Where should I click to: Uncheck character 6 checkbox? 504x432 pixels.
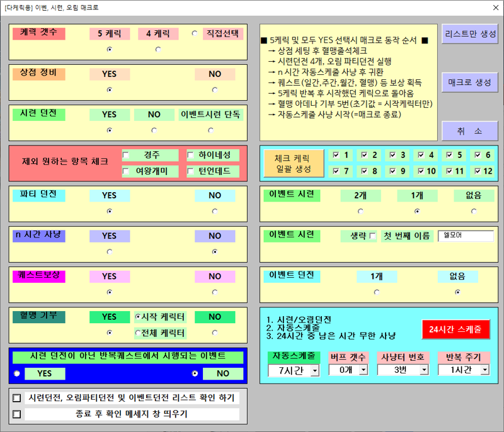tap(478, 155)
